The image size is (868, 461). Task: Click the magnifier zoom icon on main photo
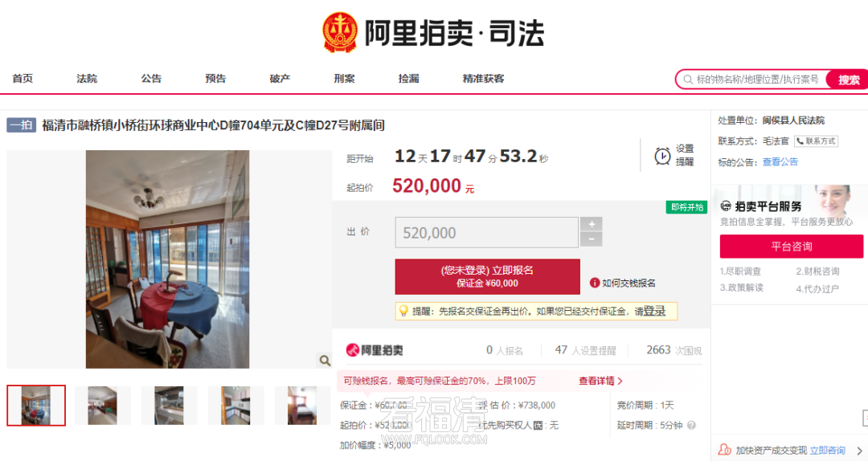pyautogui.click(x=325, y=361)
